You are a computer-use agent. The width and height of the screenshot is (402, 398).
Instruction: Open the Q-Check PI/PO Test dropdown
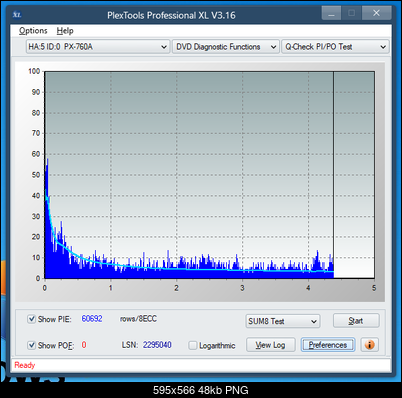click(x=335, y=47)
